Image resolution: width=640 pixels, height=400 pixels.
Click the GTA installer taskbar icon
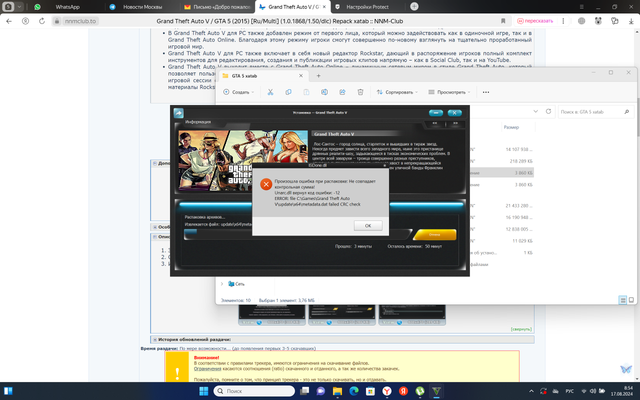436,391
